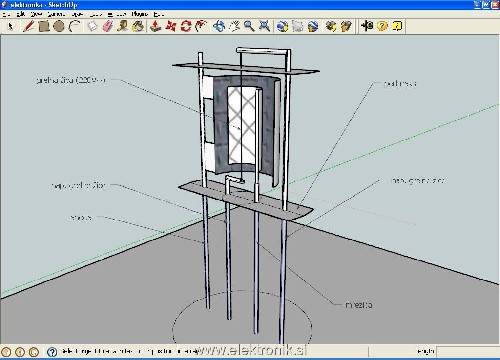Select the red Rotate tool
This screenshot has width=500, height=360.
click(x=186, y=26)
